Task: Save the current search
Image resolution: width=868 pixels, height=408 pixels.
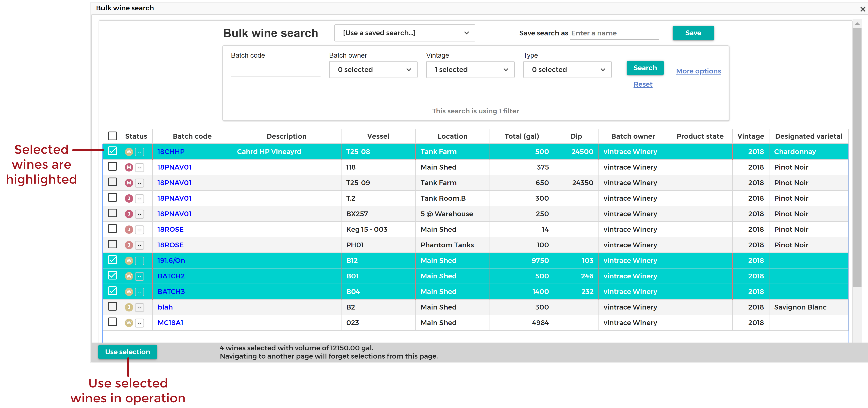Action: point(693,33)
